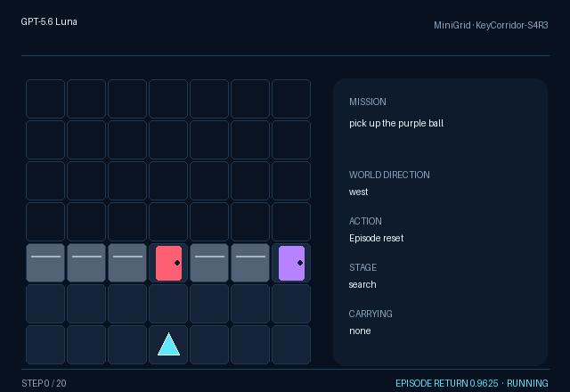Click the second gray wall tile from the left
The height and width of the screenshot is (392, 570).
[x=86, y=263]
